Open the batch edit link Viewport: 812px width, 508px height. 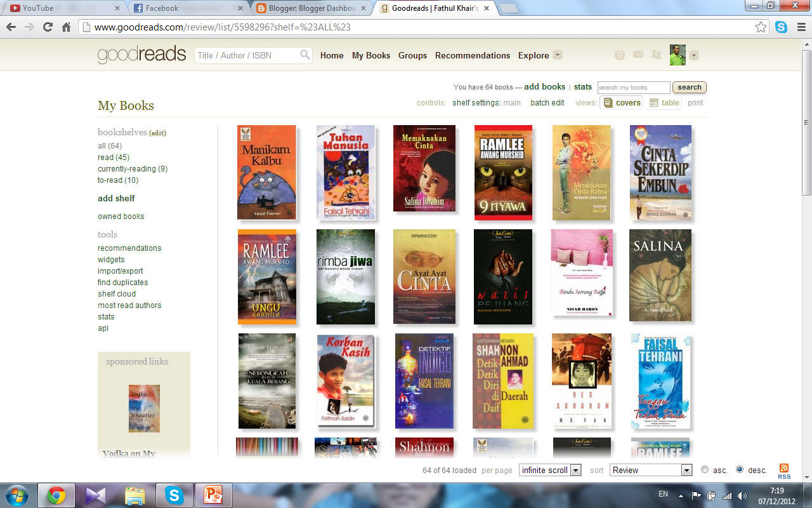[547, 103]
